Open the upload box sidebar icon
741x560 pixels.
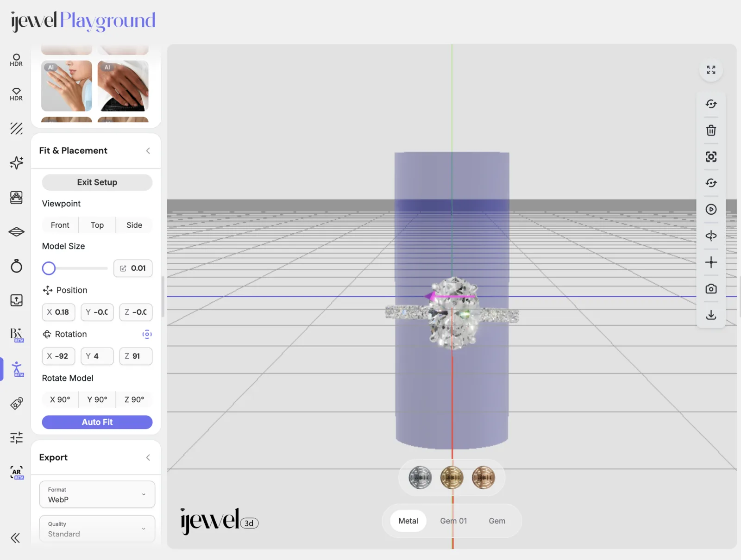point(16,300)
